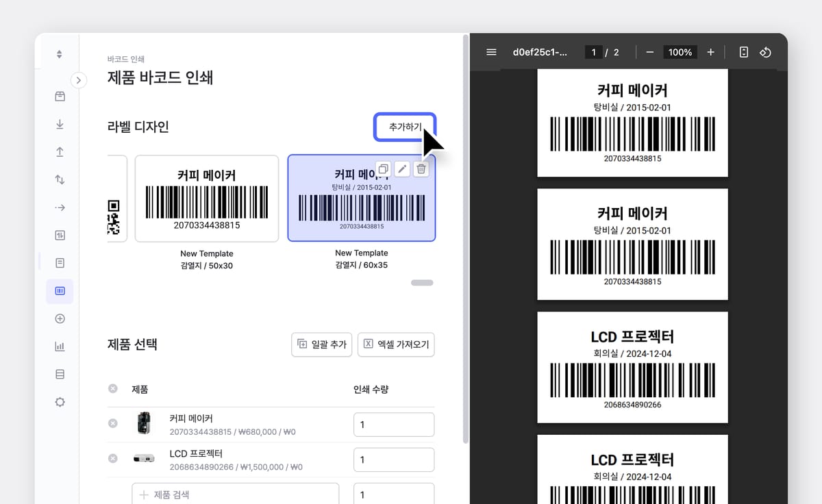Open the PDF viewer hamburger menu
This screenshot has height=504, width=822.
pyautogui.click(x=491, y=51)
